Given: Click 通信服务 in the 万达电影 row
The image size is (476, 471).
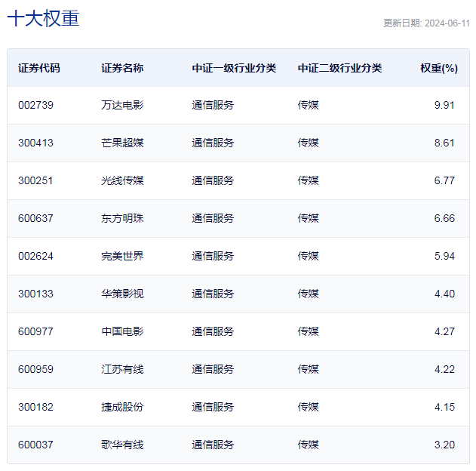Looking at the screenshot, I should click(213, 105).
